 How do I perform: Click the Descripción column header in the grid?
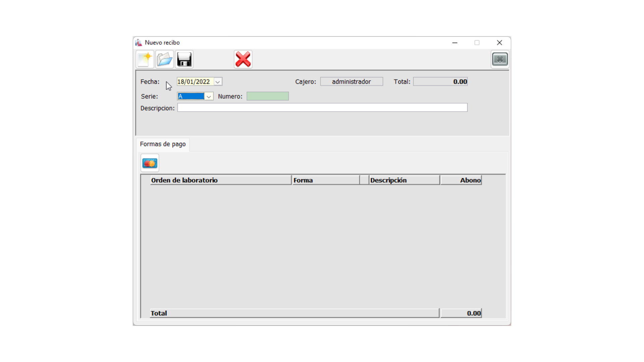click(404, 180)
